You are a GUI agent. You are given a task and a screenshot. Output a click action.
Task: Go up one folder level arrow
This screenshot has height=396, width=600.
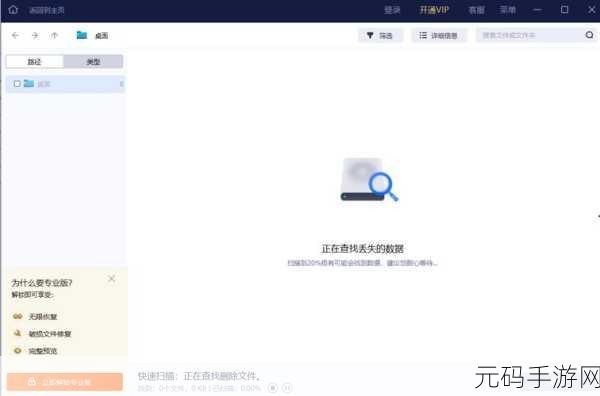pos(54,36)
